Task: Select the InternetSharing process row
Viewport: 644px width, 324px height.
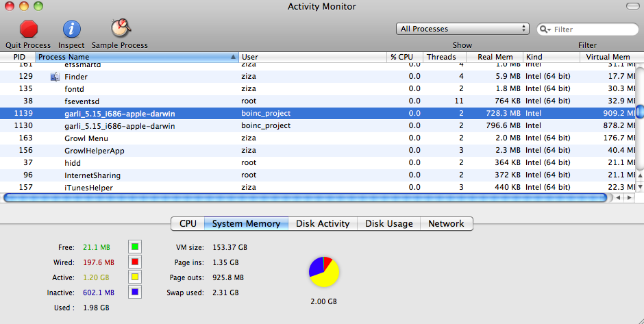Action: coord(317,175)
